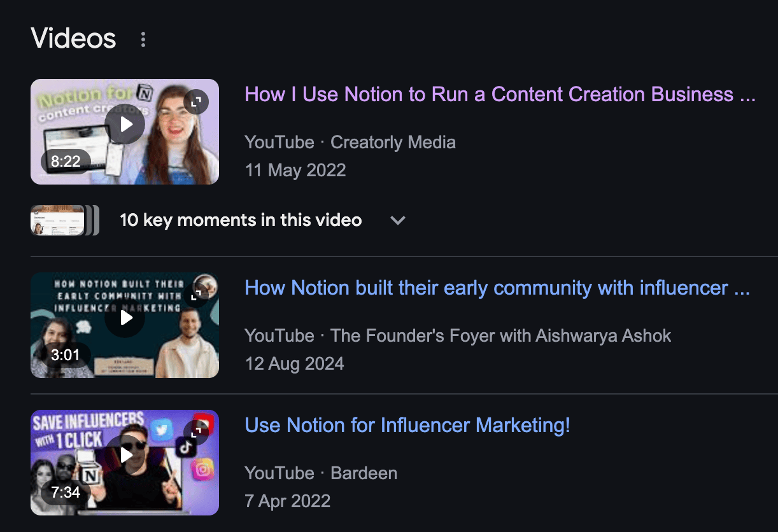The image size is (778, 532).
Task: Open the Use Notion for Influencer Marketing link
Action: (x=407, y=425)
